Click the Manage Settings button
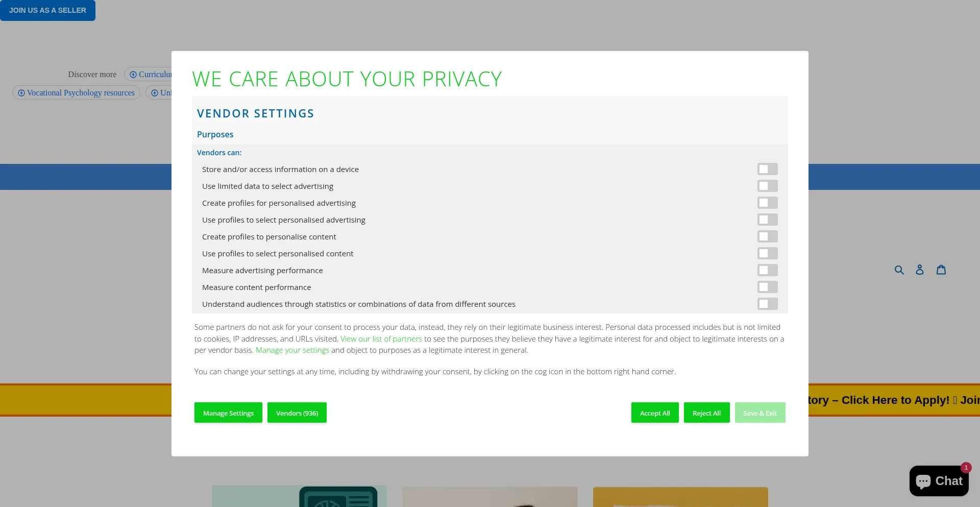 [x=228, y=413]
